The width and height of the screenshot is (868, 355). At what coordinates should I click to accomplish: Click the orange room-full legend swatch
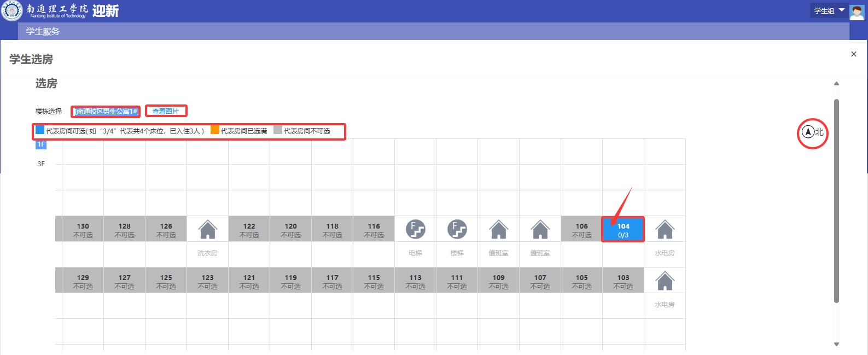point(215,130)
